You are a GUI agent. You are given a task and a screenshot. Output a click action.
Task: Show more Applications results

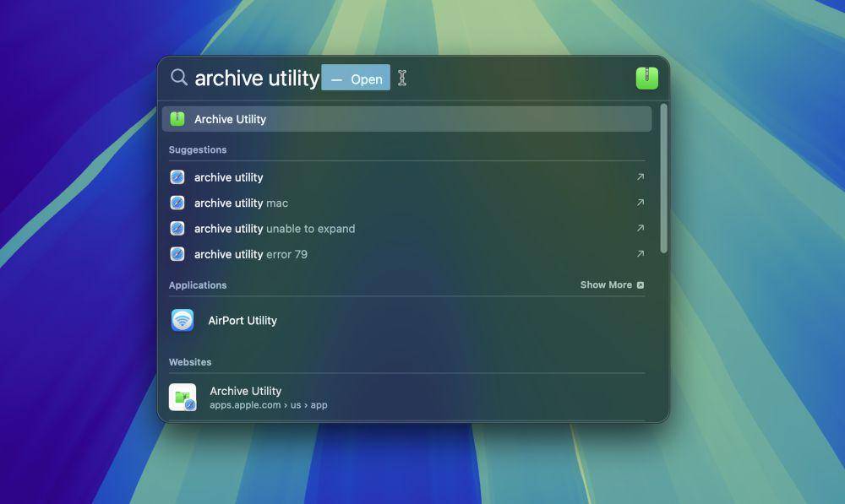click(x=612, y=285)
